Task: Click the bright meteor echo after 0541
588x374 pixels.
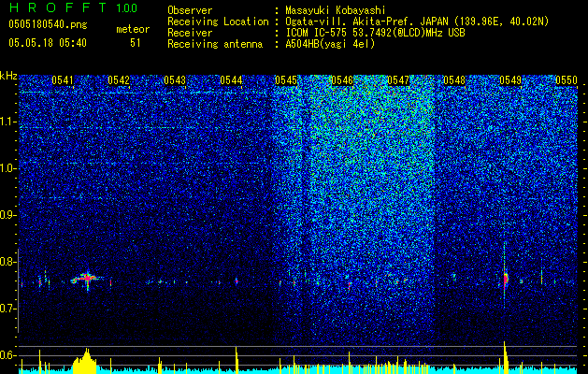Action: [x=87, y=279]
